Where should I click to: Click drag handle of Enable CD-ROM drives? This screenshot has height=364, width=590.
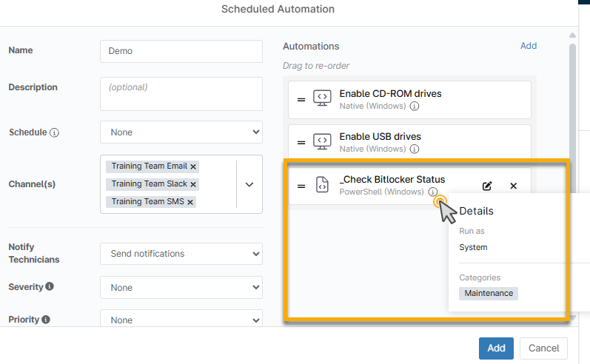tap(301, 100)
